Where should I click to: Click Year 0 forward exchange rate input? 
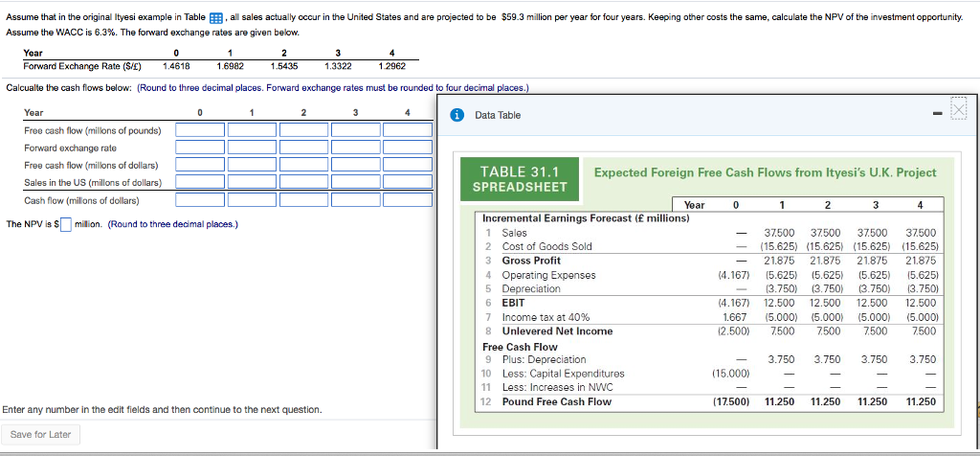click(200, 148)
